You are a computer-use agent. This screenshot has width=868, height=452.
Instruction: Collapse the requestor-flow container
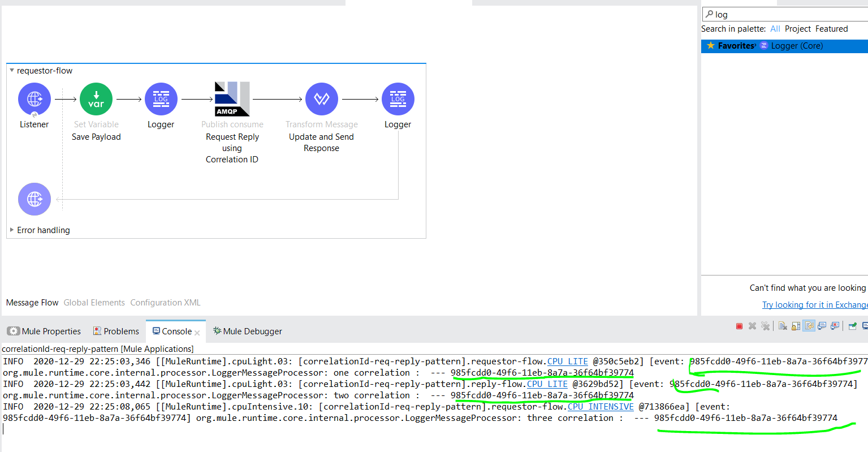click(x=12, y=71)
